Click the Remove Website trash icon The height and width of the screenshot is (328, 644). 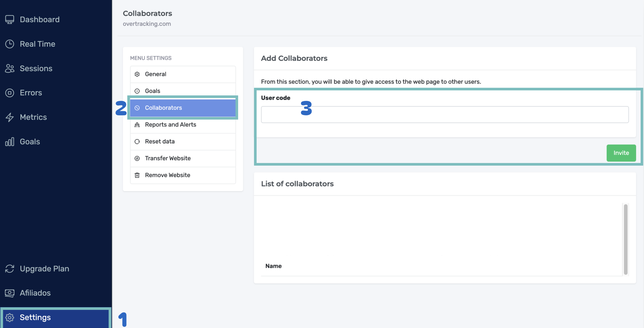(x=137, y=175)
